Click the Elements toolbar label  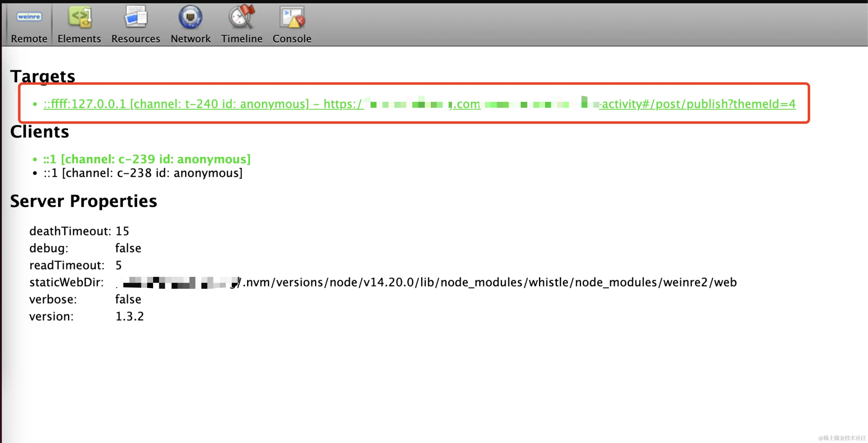[79, 39]
